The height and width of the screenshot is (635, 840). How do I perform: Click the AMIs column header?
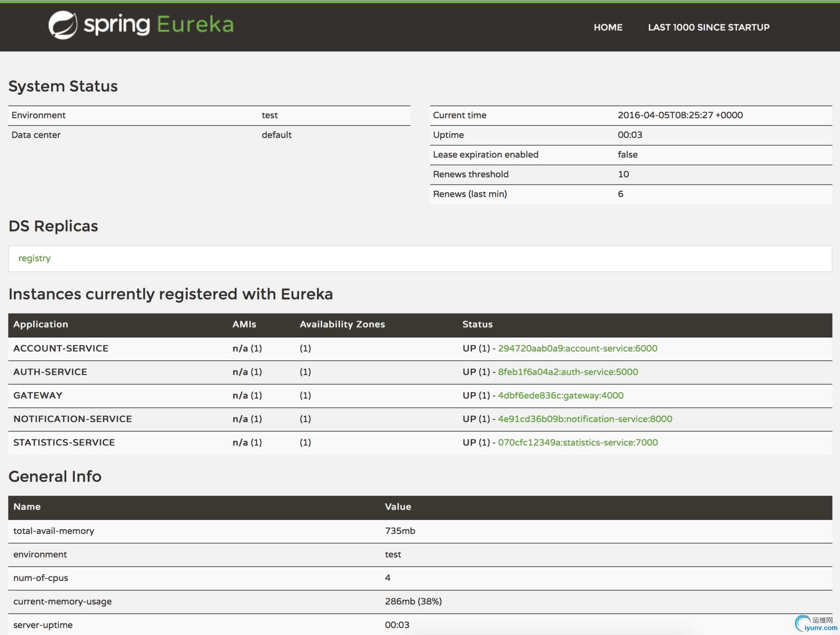coord(244,324)
